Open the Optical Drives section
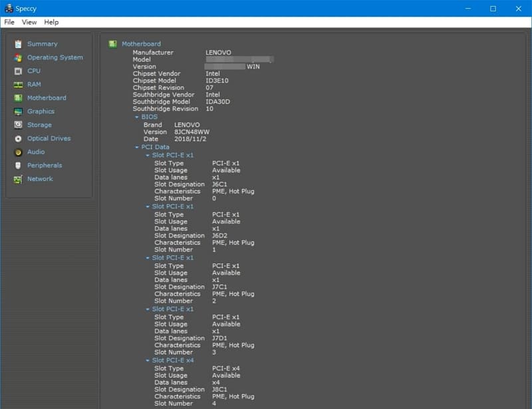Viewport: 532px width, 409px height. click(49, 138)
